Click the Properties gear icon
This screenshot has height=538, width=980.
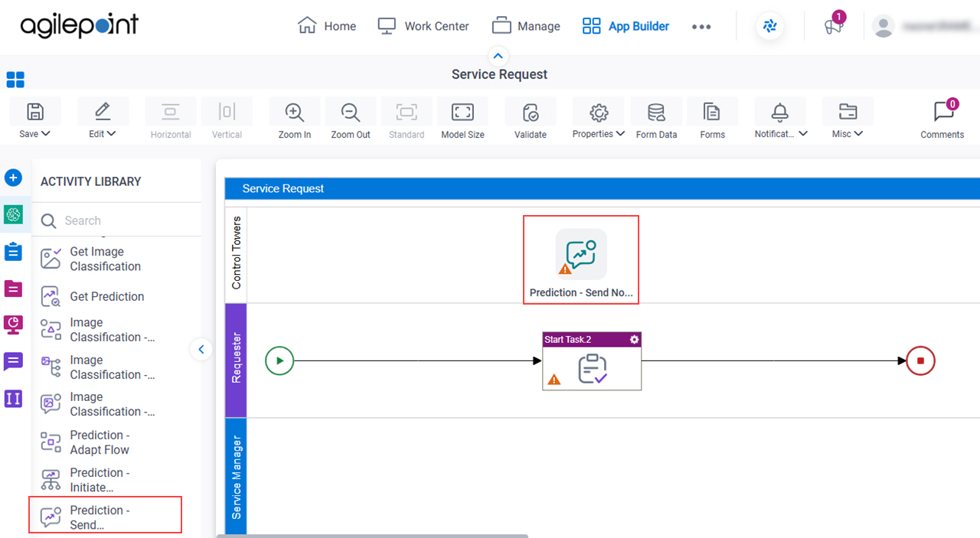coord(599,112)
